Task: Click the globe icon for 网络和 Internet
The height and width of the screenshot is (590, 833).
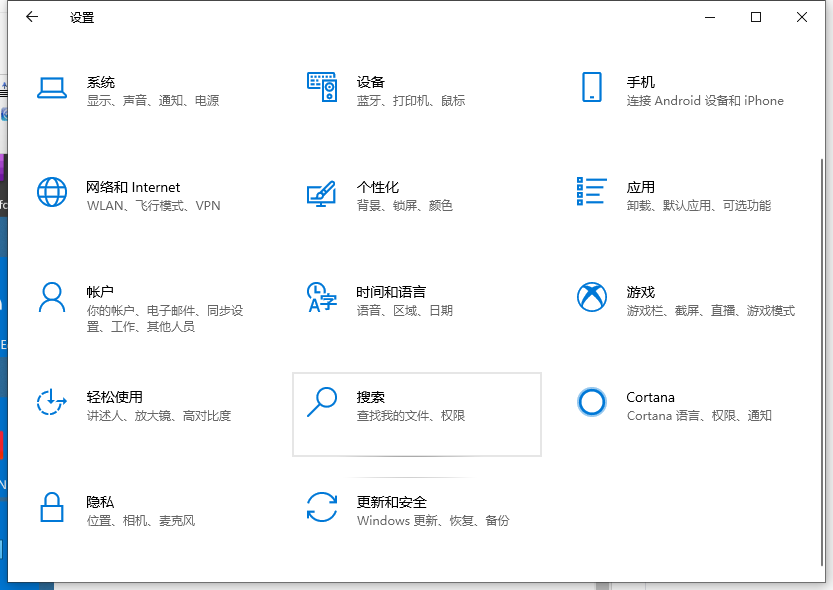Action: coord(52,192)
